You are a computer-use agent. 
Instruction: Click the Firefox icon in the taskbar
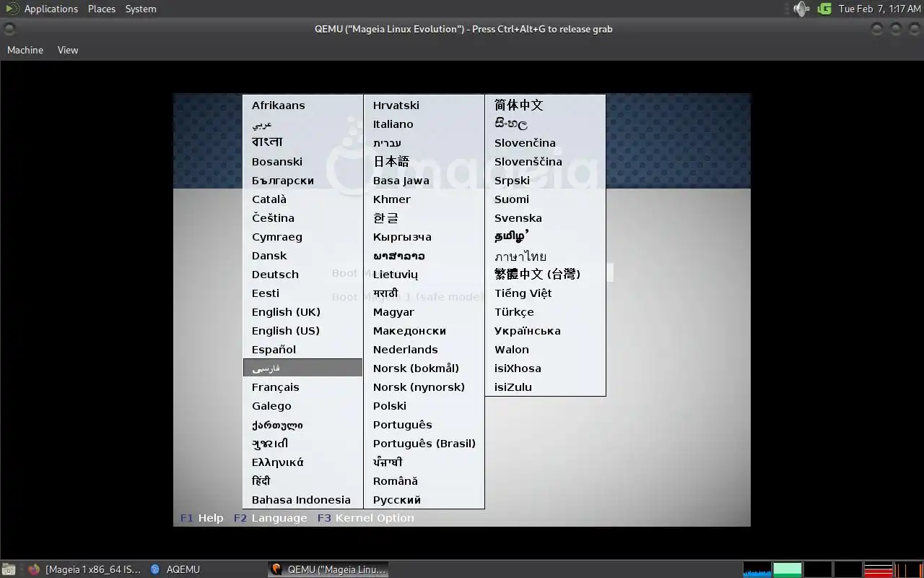(33, 569)
